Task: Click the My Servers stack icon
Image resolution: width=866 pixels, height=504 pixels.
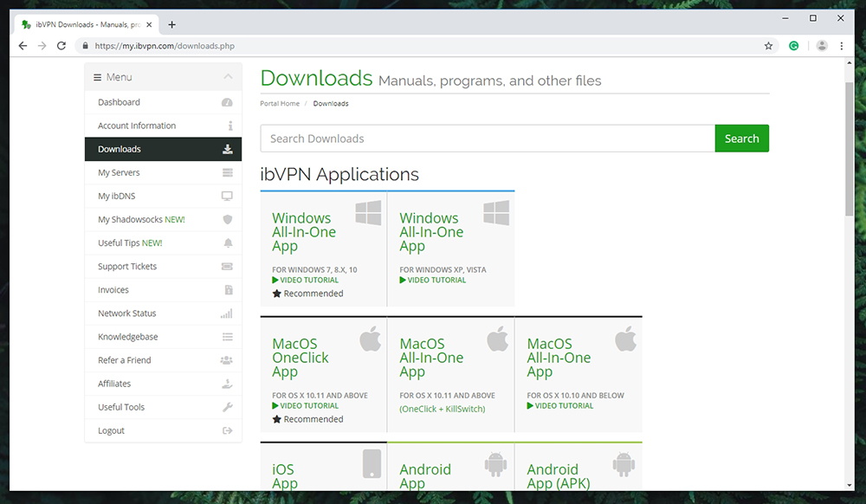Action: [x=227, y=173]
